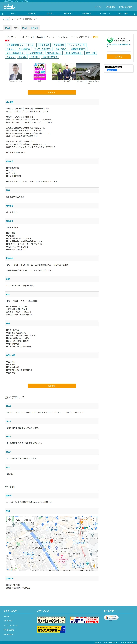The image size is (137, 644).
Task: Click the sidebar 応募する button
Action: click(119, 57)
